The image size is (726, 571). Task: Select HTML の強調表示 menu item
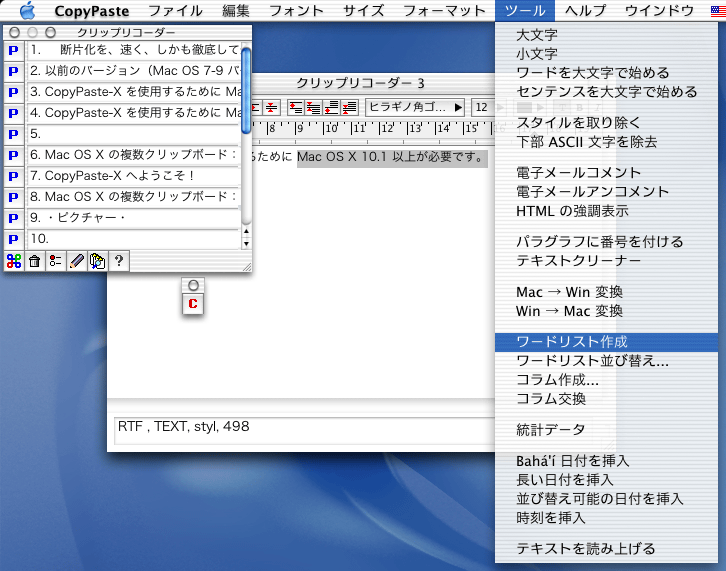point(607,211)
